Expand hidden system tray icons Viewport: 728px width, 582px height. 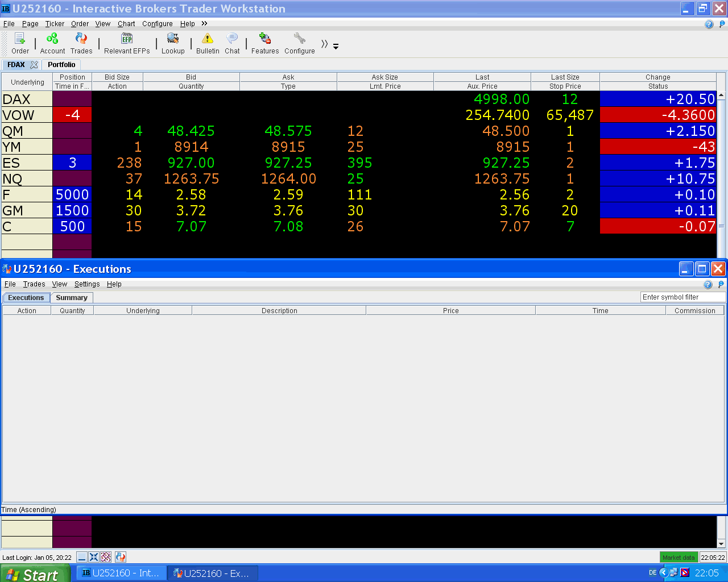tap(663, 573)
